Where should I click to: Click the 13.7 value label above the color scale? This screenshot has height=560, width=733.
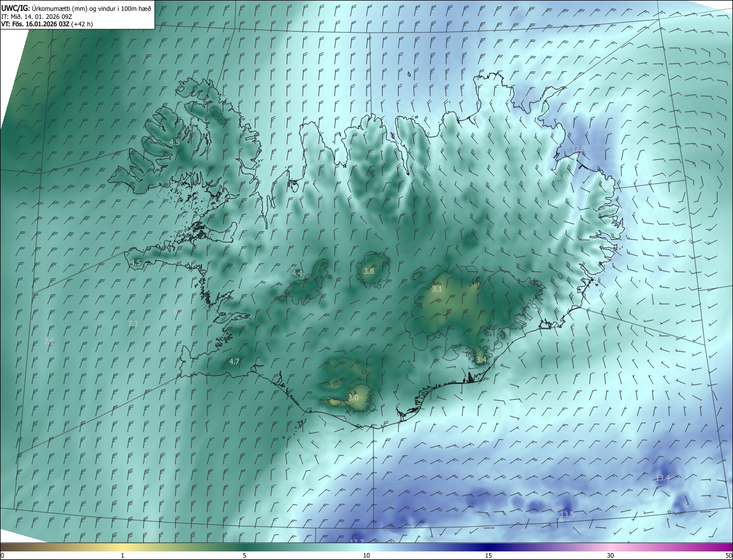pos(357,542)
